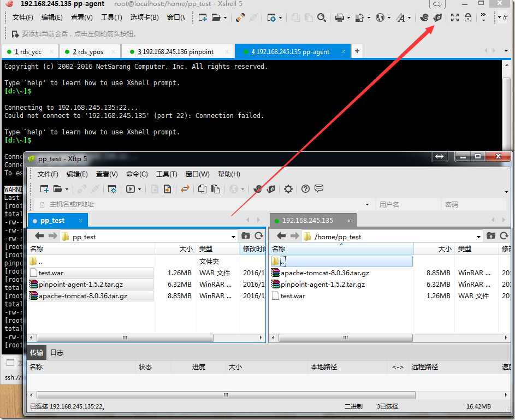Screen dimensions: 515x420
Task: Click add current session arrow icon in Xshell
Action: pos(15,34)
